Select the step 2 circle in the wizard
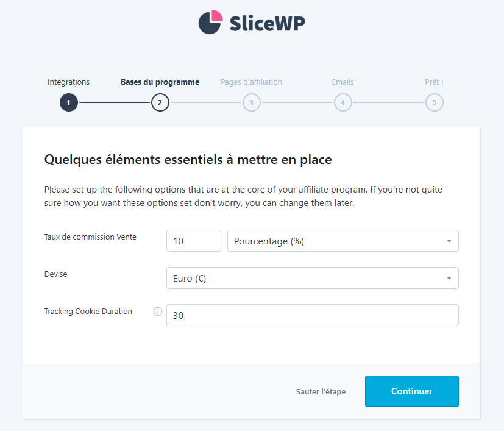 [x=160, y=102]
